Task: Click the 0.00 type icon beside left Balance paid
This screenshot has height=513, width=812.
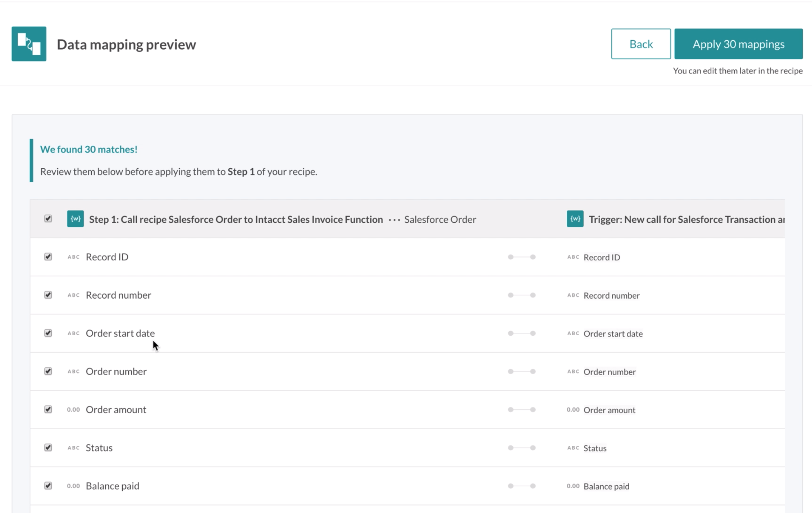Action: click(x=73, y=486)
